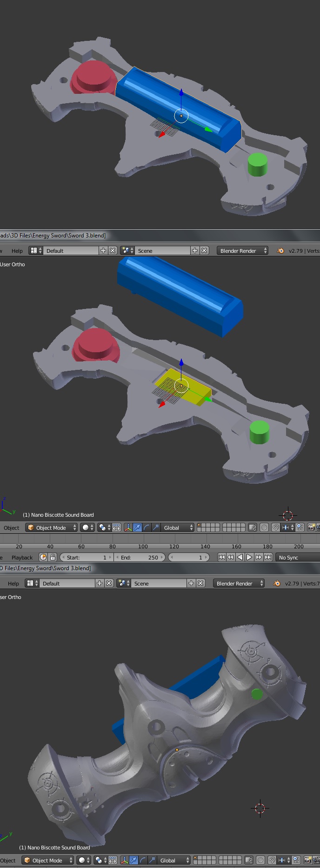Click Blender logo above yellow-board viewport
This screenshot has width=320, height=868.
[x=280, y=250]
